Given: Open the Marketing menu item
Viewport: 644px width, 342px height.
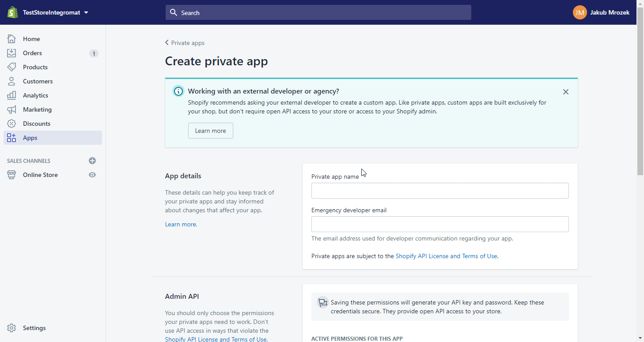Looking at the screenshot, I should pos(53,109).
